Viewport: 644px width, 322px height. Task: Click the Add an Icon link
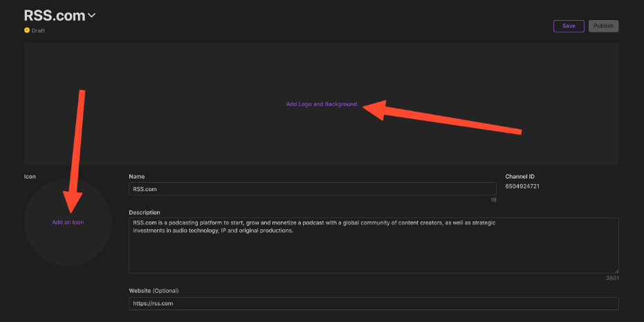pyautogui.click(x=68, y=222)
